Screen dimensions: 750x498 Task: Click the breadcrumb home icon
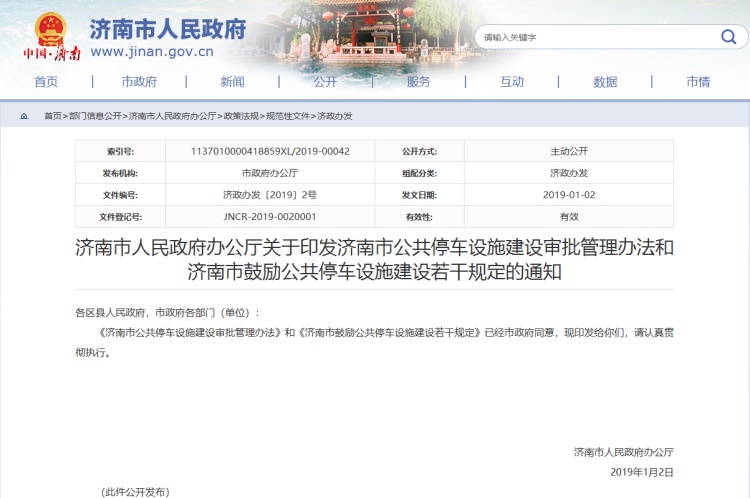point(24,116)
